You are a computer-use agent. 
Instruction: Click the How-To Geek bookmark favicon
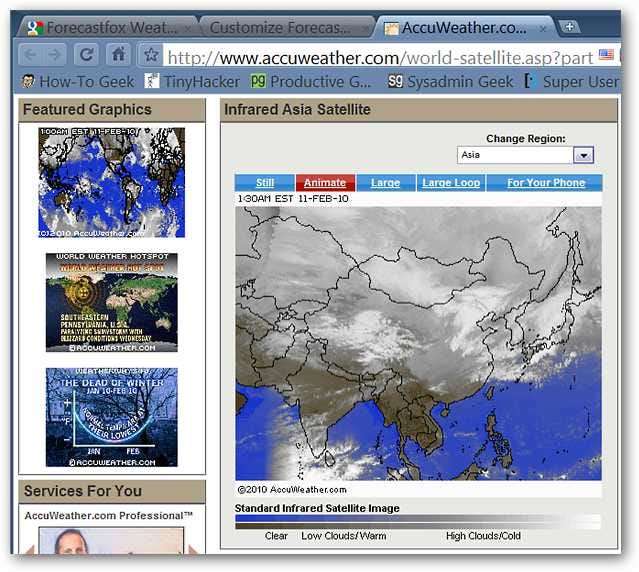click(28, 81)
